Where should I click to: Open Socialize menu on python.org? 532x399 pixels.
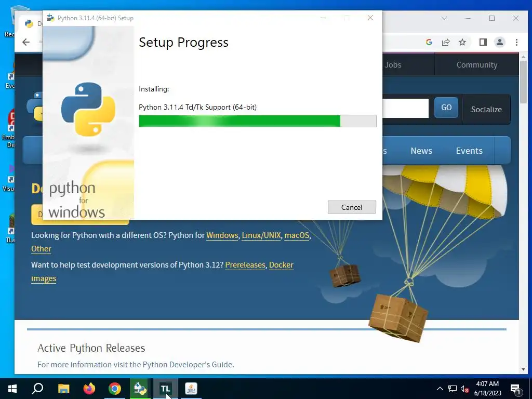click(486, 109)
